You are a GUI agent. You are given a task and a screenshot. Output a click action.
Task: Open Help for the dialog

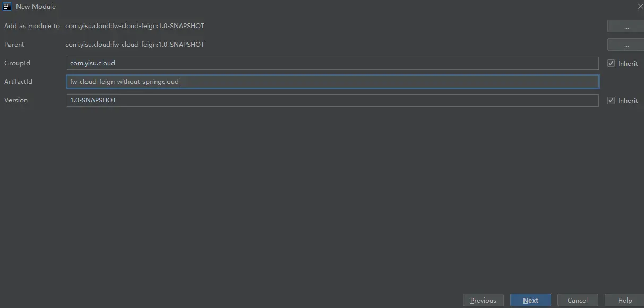pyautogui.click(x=625, y=300)
